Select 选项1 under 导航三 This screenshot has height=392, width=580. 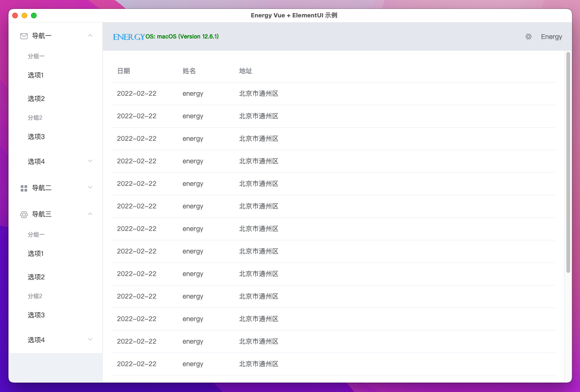[36, 254]
